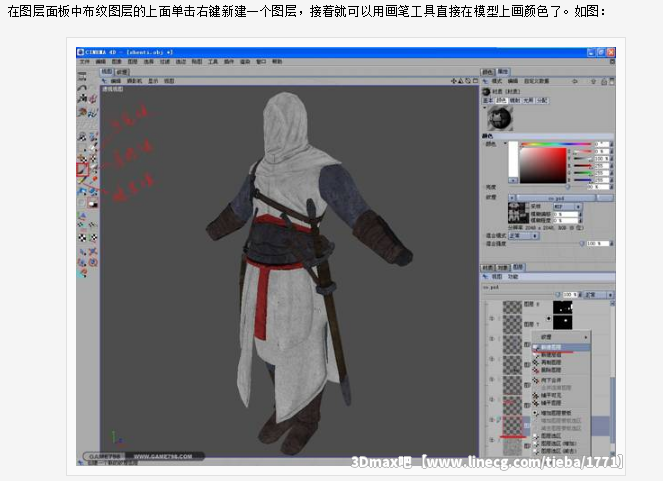The image size is (663, 481).
Task: Open the 功能 menu in layer panel
Action: pos(512,276)
